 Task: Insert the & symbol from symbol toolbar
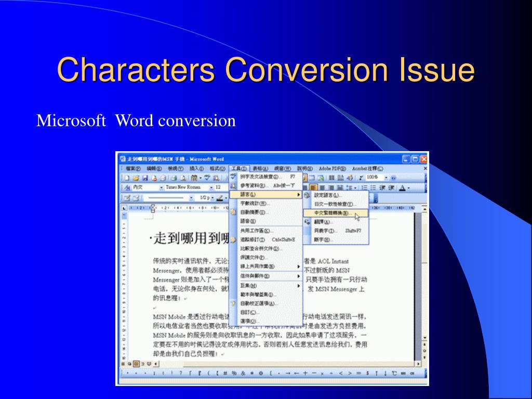point(243,373)
